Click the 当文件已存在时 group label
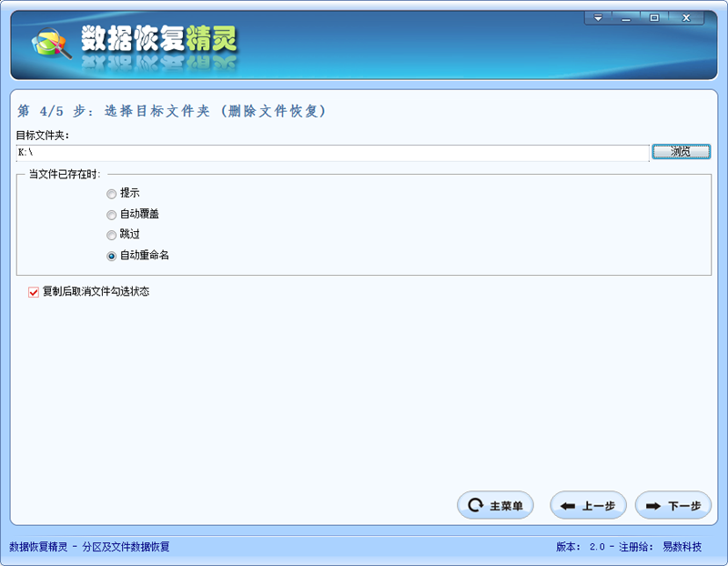 click(65, 174)
